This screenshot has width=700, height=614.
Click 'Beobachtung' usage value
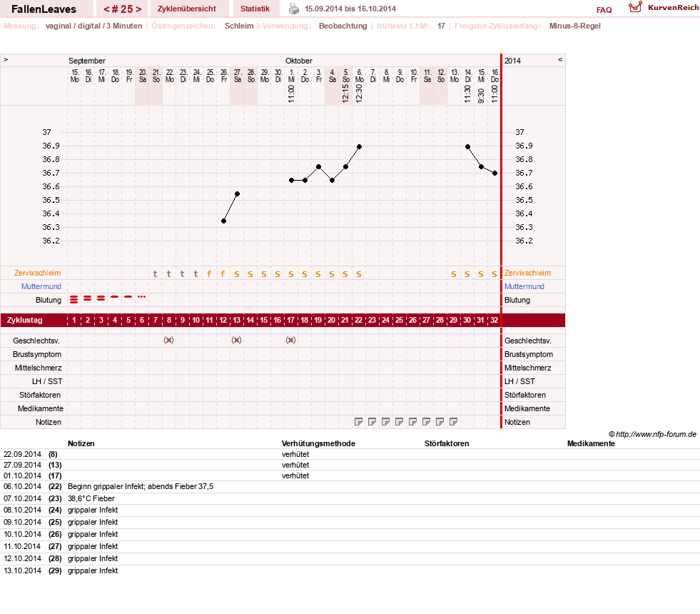[343, 26]
